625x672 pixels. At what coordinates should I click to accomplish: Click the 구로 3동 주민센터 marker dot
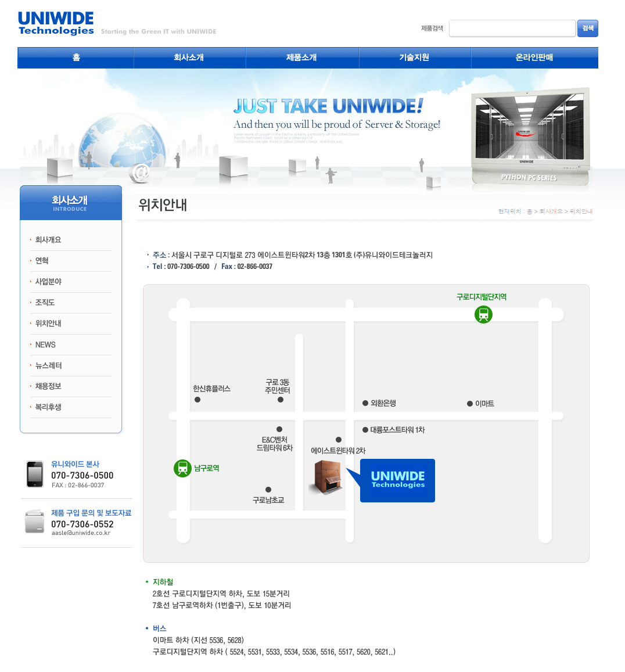pyautogui.click(x=281, y=400)
